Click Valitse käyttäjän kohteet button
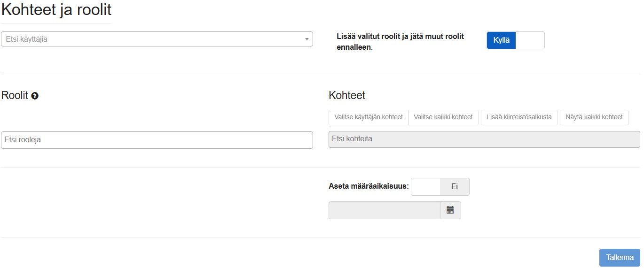This screenshot has width=644, height=268. point(369,117)
